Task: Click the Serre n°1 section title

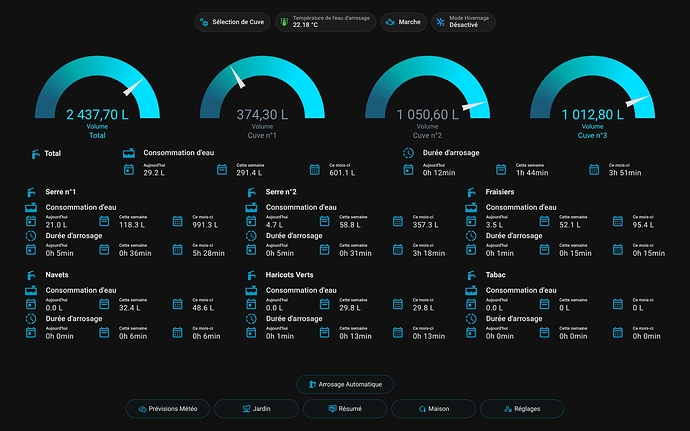Action: tap(61, 192)
